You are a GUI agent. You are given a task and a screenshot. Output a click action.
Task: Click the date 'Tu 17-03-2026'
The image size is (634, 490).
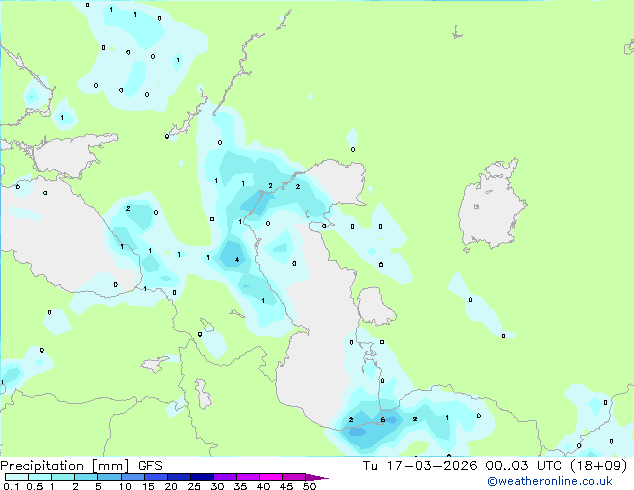[x=420, y=466]
